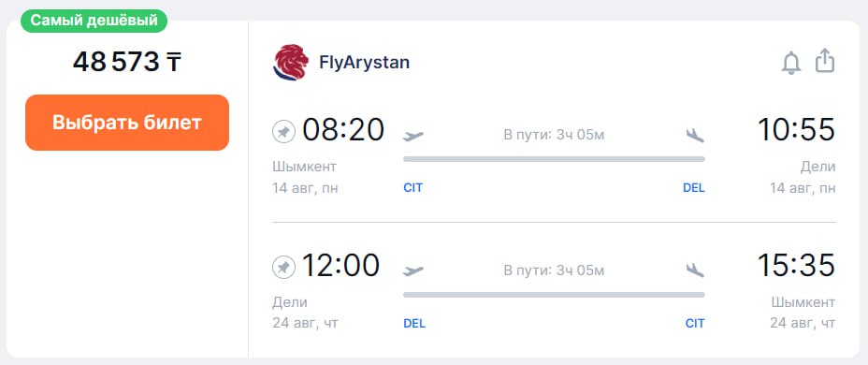Viewport: 868px width, 365px height.
Task: Open the CIT arrival airport link, return
Action: coord(695,324)
